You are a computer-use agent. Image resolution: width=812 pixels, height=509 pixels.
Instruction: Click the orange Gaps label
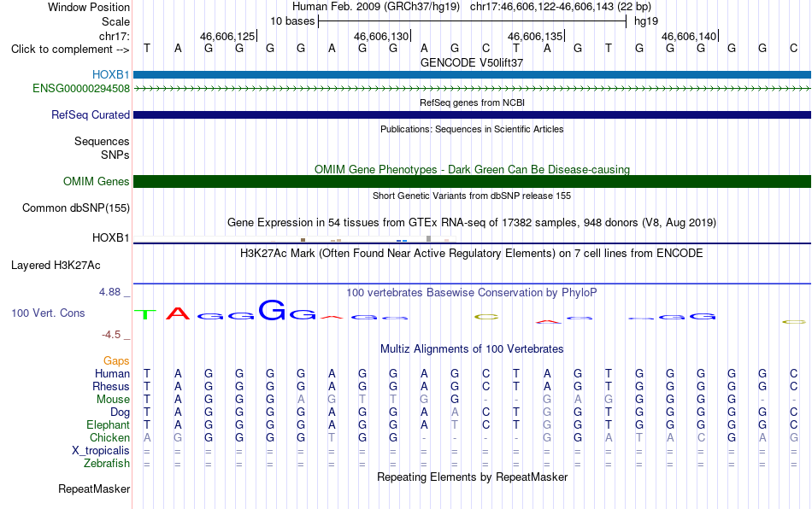(116, 360)
